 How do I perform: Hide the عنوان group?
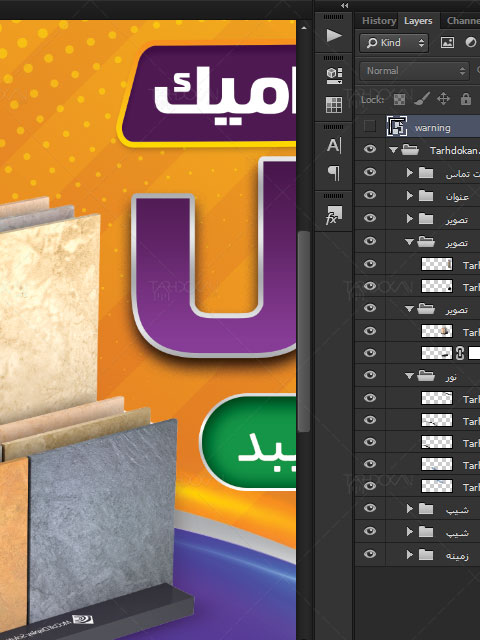click(x=370, y=195)
